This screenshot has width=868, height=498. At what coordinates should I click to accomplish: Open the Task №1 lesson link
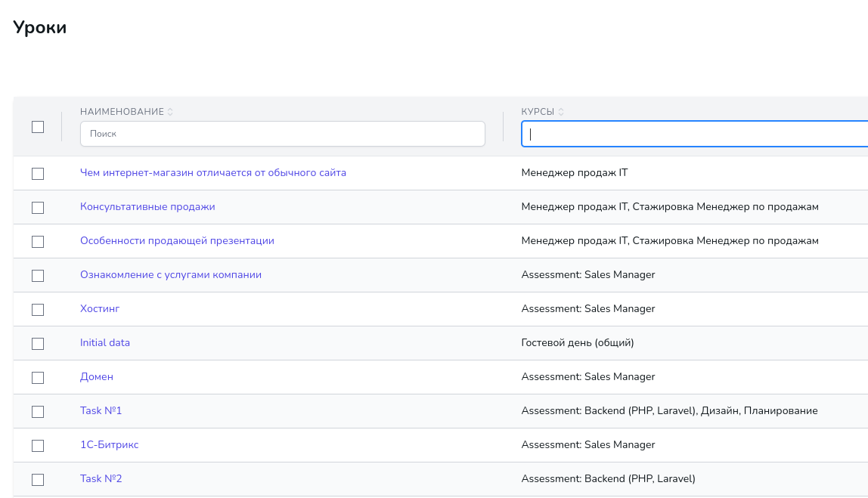tap(101, 411)
